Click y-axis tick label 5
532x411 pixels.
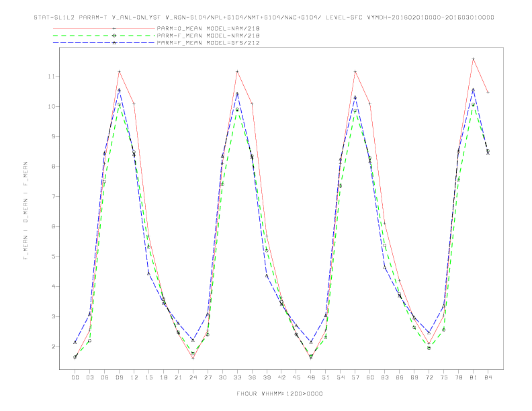[x=53, y=257]
